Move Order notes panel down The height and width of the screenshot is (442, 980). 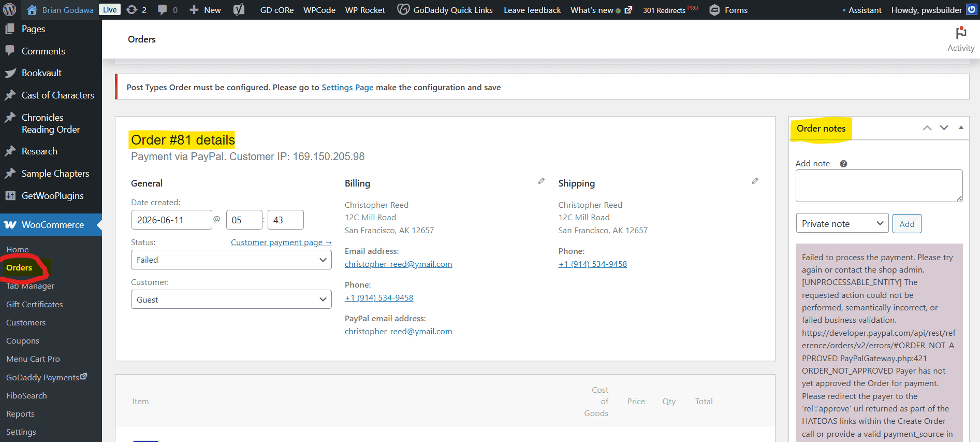944,128
